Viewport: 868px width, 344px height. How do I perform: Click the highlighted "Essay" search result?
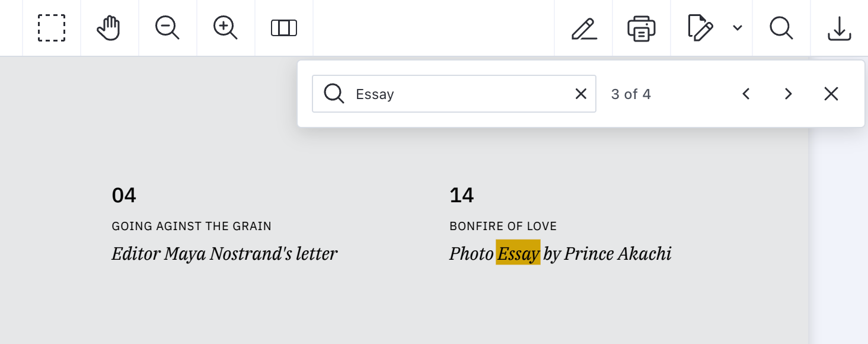pos(518,253)
